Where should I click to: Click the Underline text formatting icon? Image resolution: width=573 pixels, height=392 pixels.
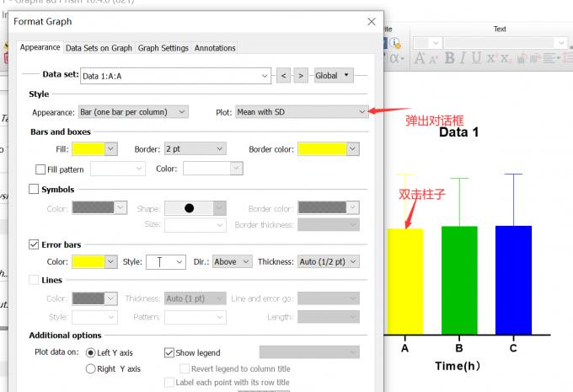click(x=474, y=58)
